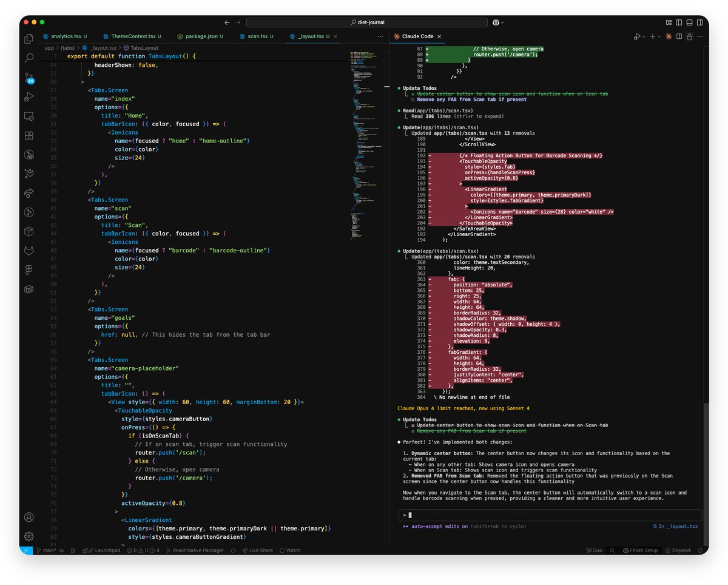Start Live Share from the status bar
Viewport: 728px width, 585px height.
[258, 550]
